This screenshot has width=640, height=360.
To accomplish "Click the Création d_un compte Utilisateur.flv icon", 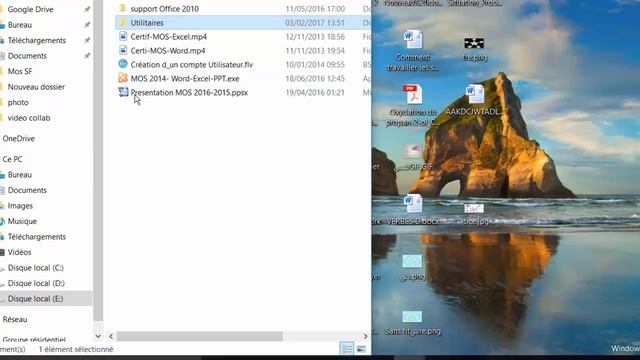I will [123, 64].
